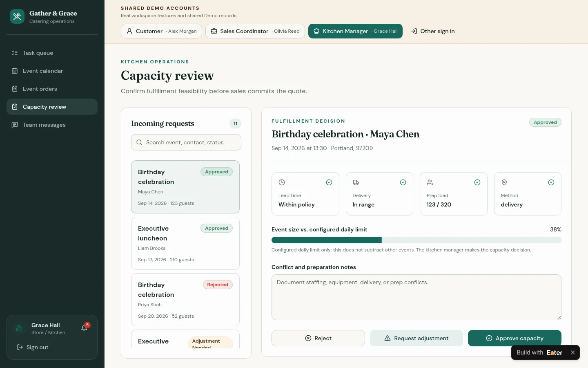Image resolution: width=588 pixels, height=368 pixels.
Task: Click the 38% capacity value
Action: click(x=556, y=229)
